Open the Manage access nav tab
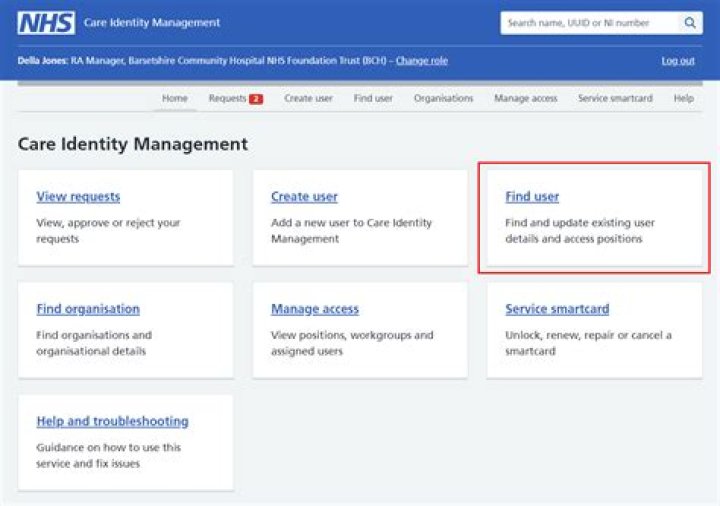Viewport: 720px width, 506px height. tap(525, 98)
